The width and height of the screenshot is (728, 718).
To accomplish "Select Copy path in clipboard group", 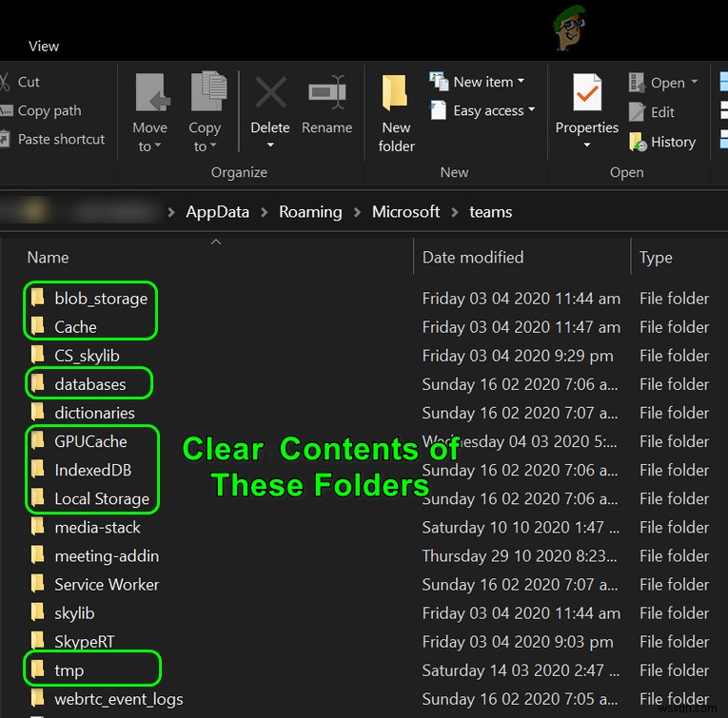I will (49, 111).
